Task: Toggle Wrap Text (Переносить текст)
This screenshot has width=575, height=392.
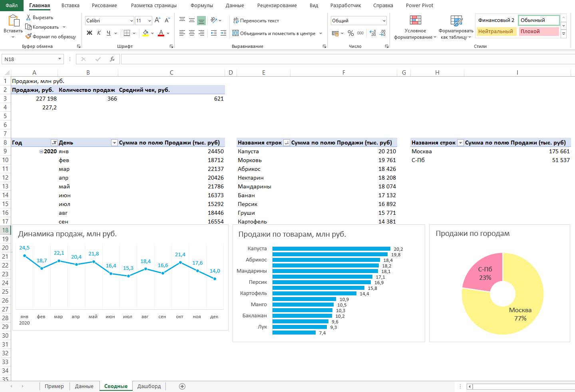Action: pos(256,21)
